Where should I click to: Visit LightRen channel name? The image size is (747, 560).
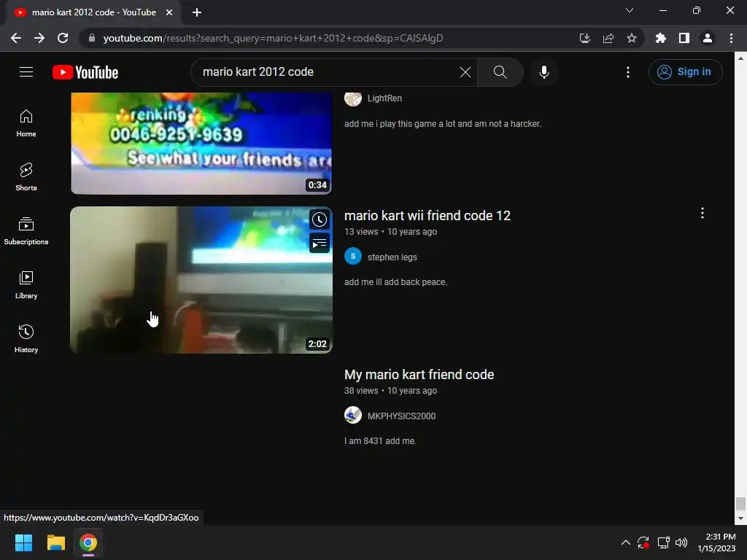coord(384,98)
